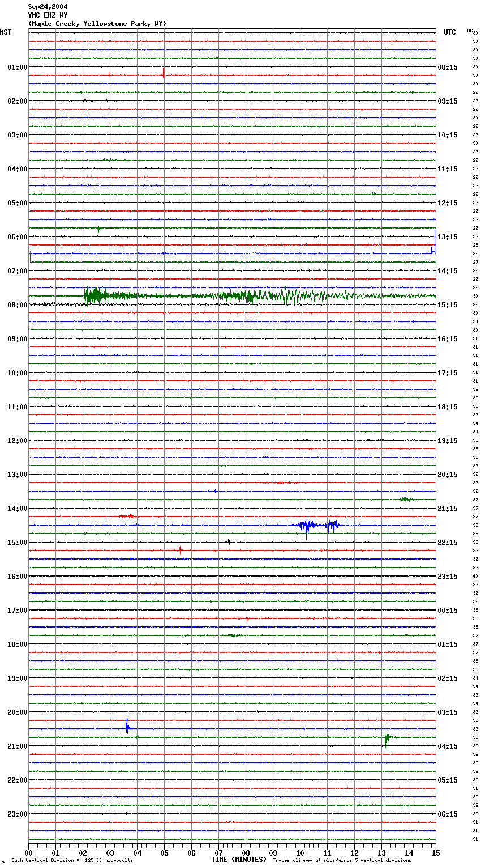The width and height of the screenshot is (481, 868).
Task: Click the green spike on the 05:45 trace
Action: click(99, 228)
